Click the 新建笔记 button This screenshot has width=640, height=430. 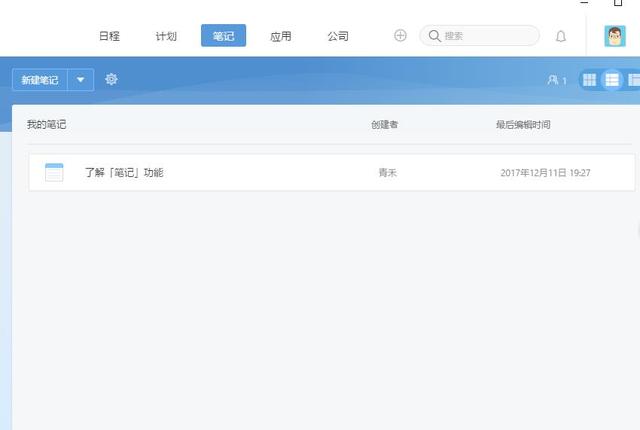click(40, 80)
